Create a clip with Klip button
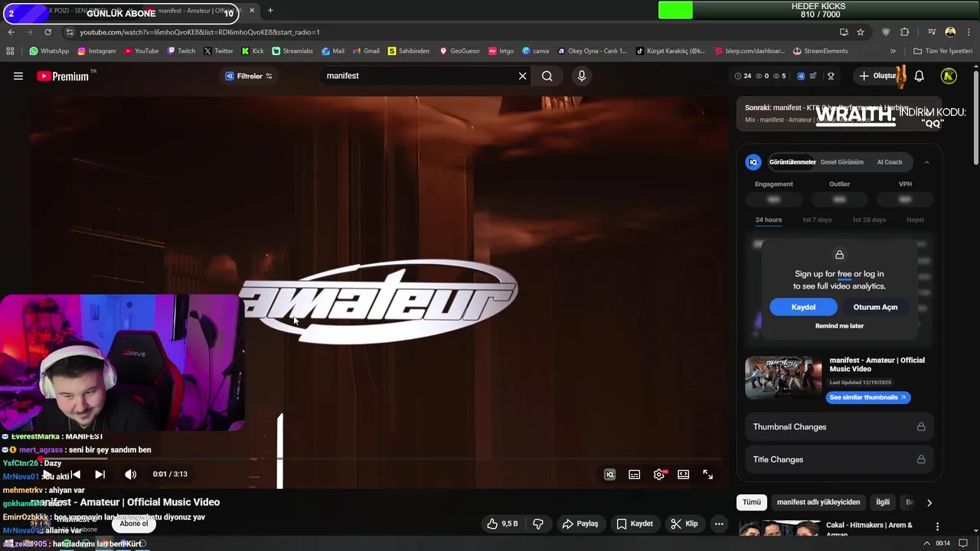This screenshot has height=551, width=980. [684, 523]
